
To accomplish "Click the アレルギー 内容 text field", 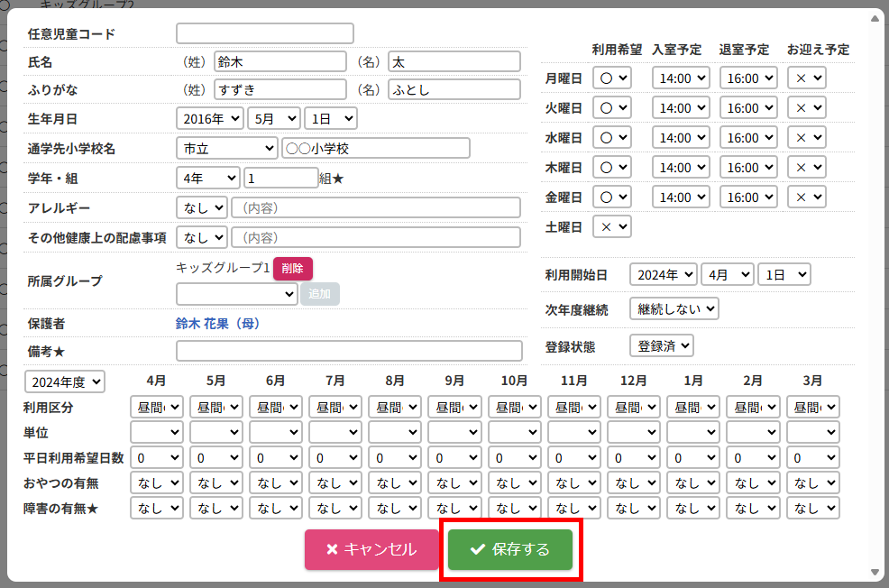I will tap(376, 208).
